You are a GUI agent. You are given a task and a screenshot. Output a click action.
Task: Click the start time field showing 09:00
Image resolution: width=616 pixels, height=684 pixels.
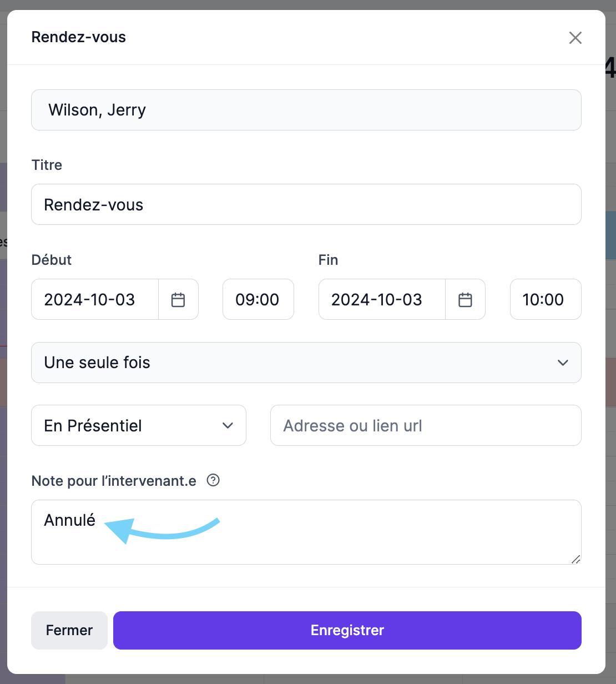(x=258, y=299)
